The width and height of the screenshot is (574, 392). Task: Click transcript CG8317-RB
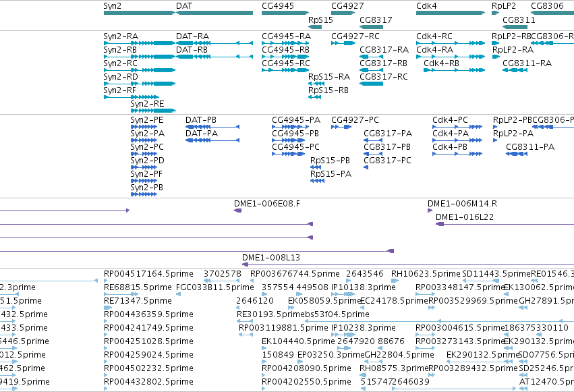(x=371, y=70)
